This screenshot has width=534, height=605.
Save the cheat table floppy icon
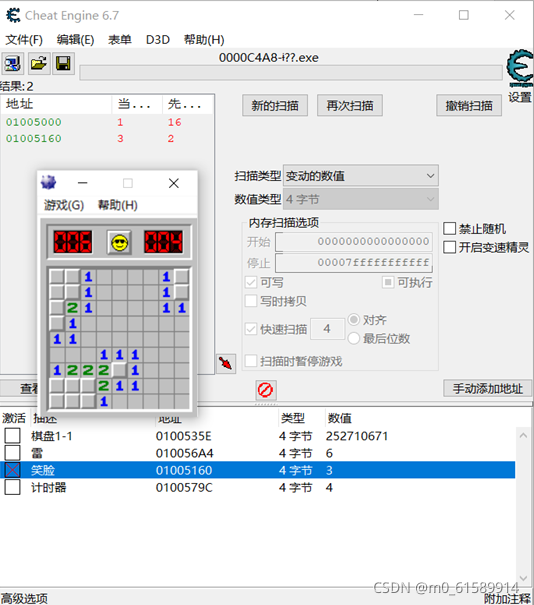point(63,64)
